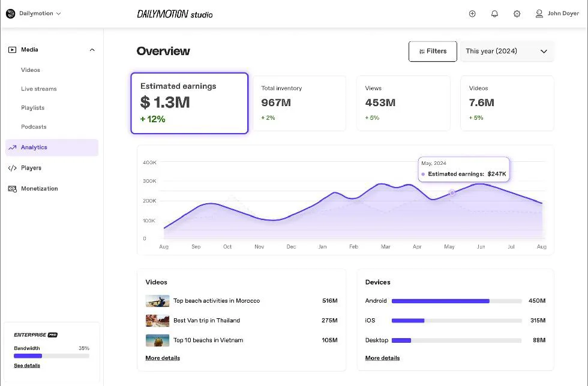Click the May 2024 chart data point
Image resolution: width=588 pixels, height=386 pixels.
[x=452, y=192]
